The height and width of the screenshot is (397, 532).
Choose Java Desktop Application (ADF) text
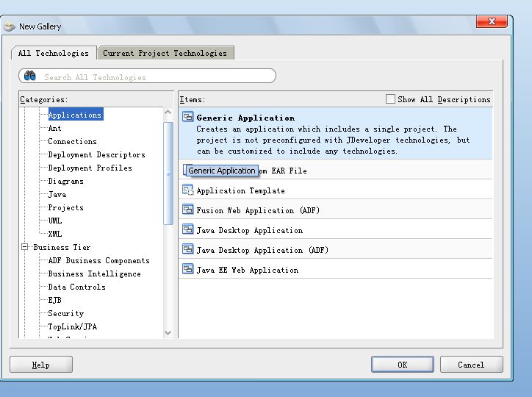[262, 250]
